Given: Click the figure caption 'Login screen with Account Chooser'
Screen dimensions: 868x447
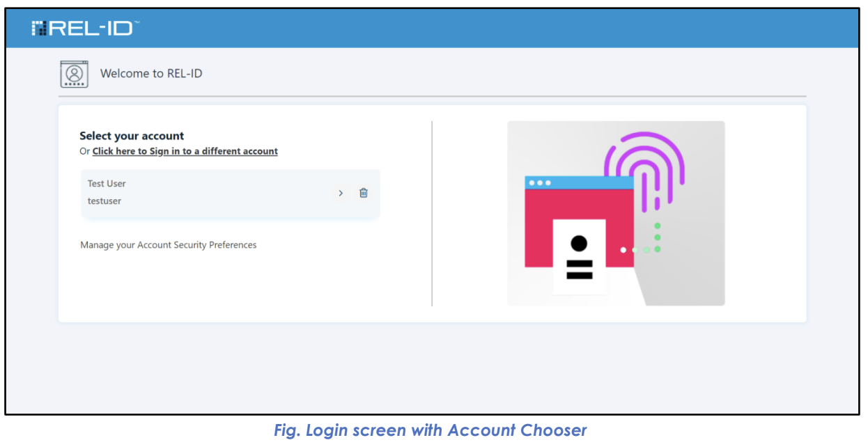Looking at the screenshot, I should (x=431, y=430).
